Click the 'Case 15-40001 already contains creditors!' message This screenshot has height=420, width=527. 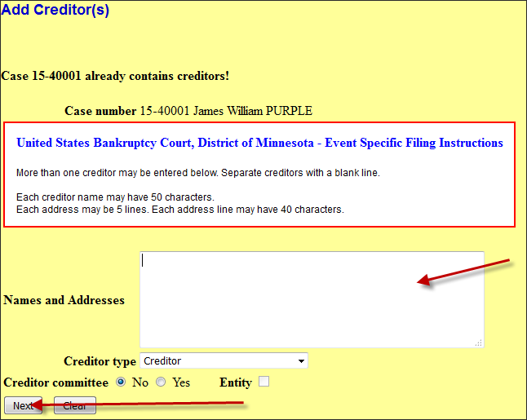[x=115, y=76]
